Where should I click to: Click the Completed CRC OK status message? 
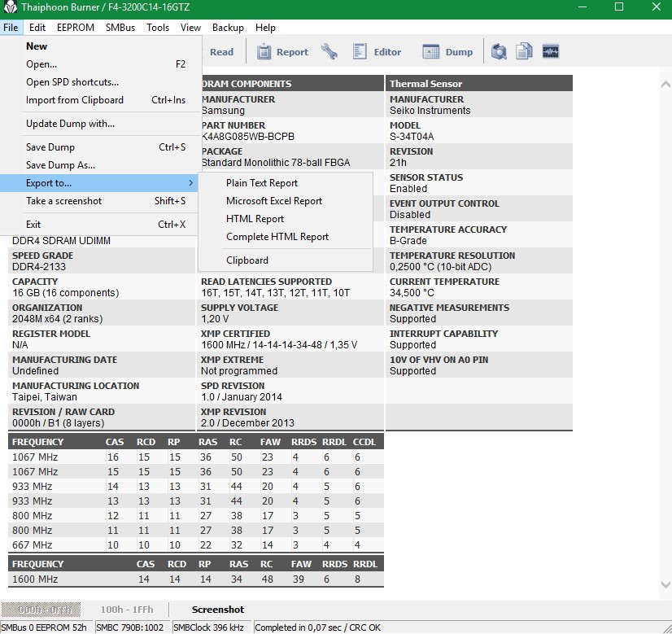tap(318, 627)
